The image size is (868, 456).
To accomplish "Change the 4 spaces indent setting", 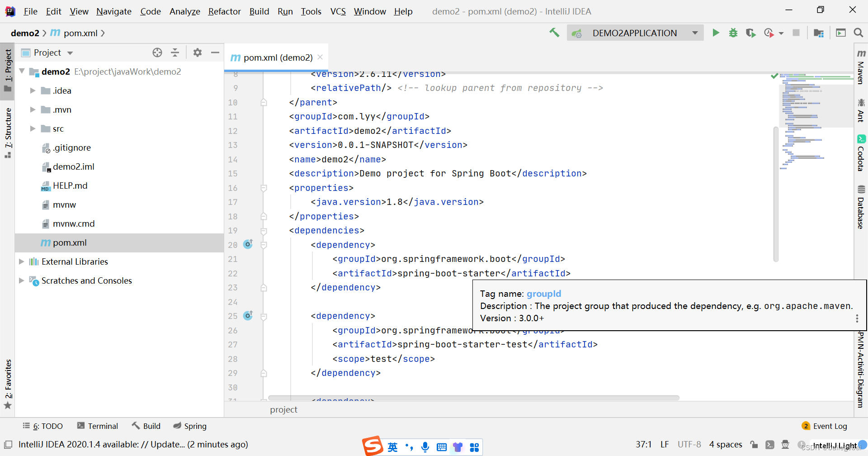I will click(726, 444).
